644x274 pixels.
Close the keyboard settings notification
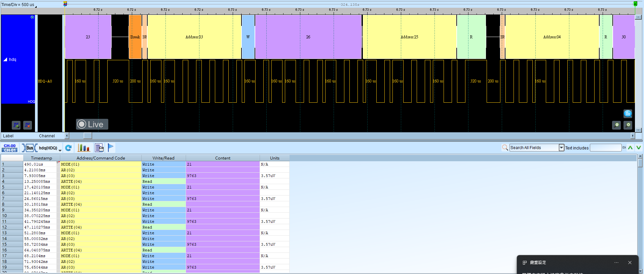click(x=630, y=263)
